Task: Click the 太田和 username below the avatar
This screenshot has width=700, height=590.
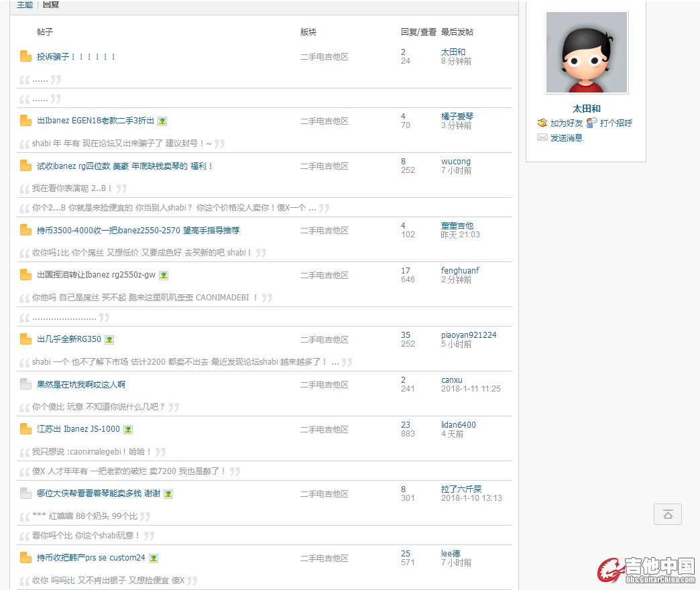Action: point(587,109)
